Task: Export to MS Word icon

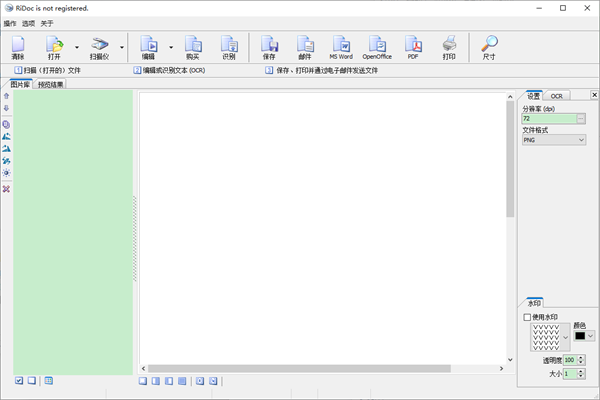Action: tap(341, 46)
